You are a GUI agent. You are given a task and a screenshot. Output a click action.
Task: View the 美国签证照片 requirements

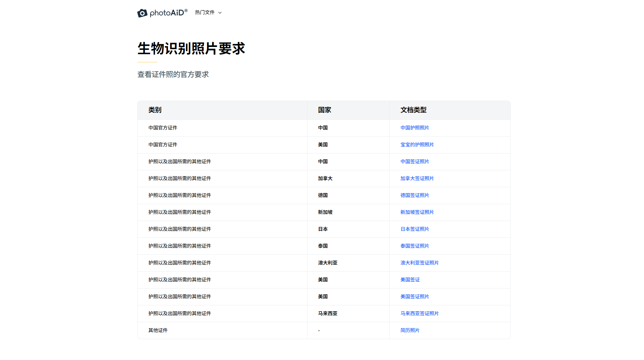(414, 296)
